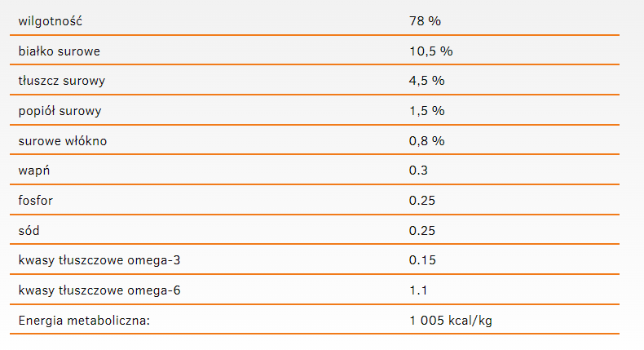Click the 'białko surowe' label
The width and height of the screenshot is (644, 350).
[x=60, y=51]
